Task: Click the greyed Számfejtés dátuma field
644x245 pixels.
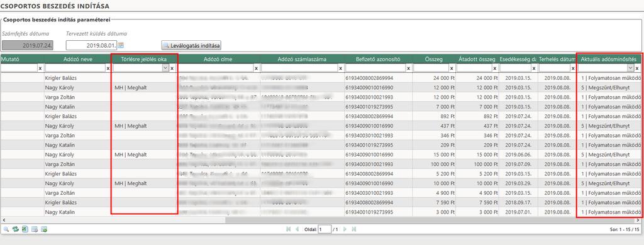Action: coord(28,45)
